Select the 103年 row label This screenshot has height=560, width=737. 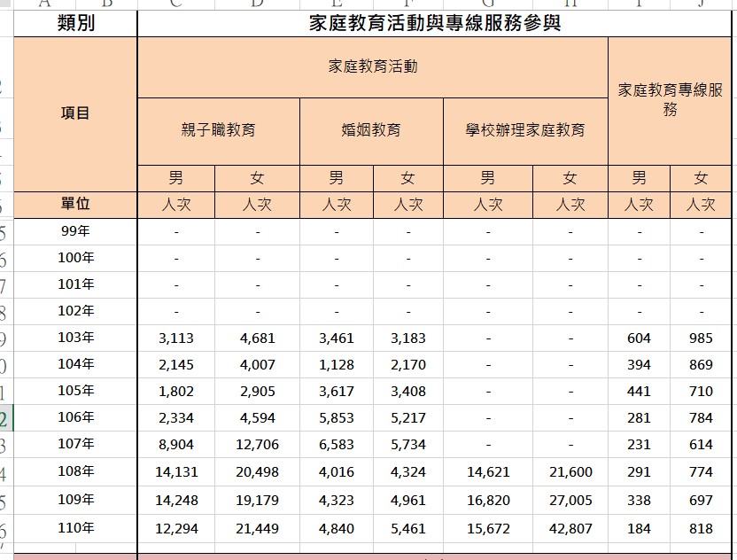point(75,338)
